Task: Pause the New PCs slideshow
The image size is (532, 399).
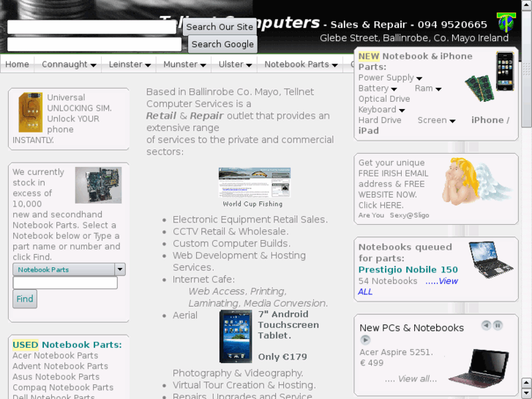Action: click(x=498, y=325)
